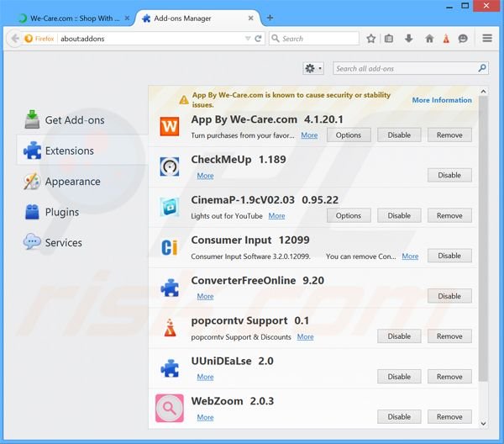This screenshot has height=444, width=504.
Task: Show bookmarks list icon
Action: 389,39
